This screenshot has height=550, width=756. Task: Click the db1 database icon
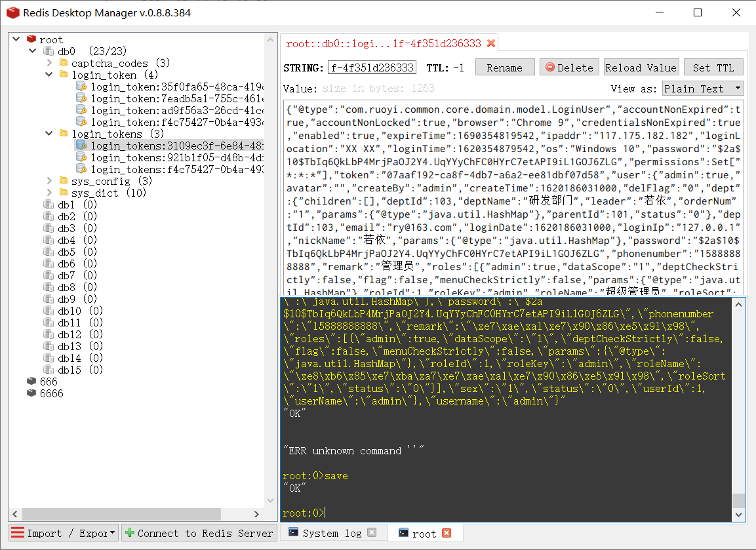point(49,205)
